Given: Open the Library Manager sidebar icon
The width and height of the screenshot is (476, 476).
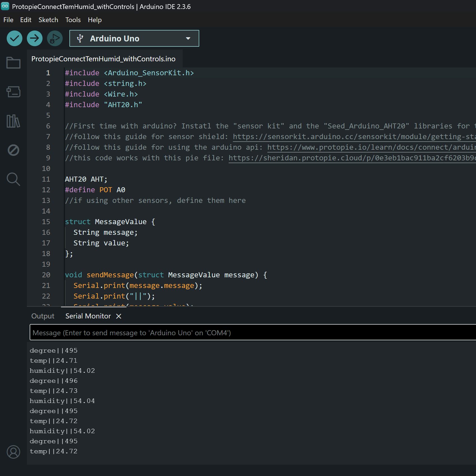Looking at the screenshot, I should [x=13, y=121].
